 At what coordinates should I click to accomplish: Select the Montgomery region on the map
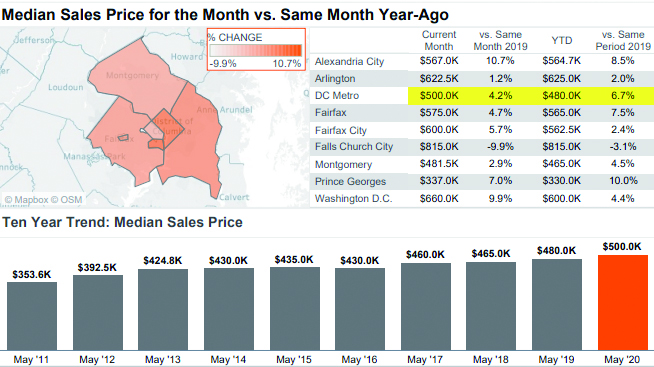(133, 79)
